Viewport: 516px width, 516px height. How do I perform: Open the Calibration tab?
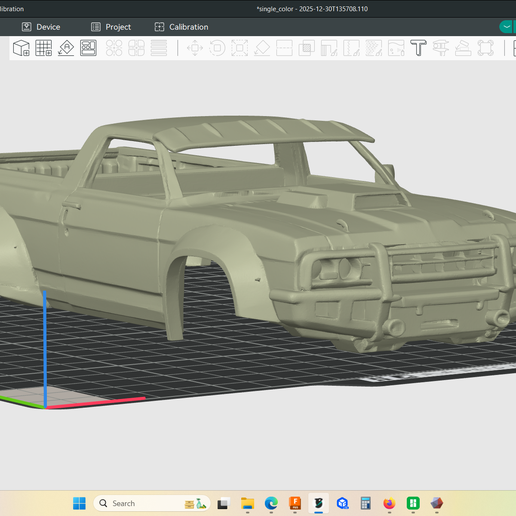click(182, 27)
